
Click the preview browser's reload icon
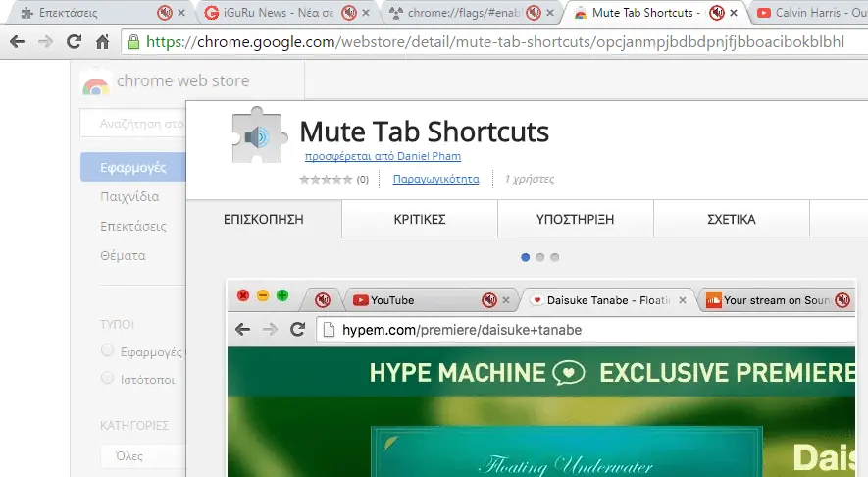pos(297,330)
